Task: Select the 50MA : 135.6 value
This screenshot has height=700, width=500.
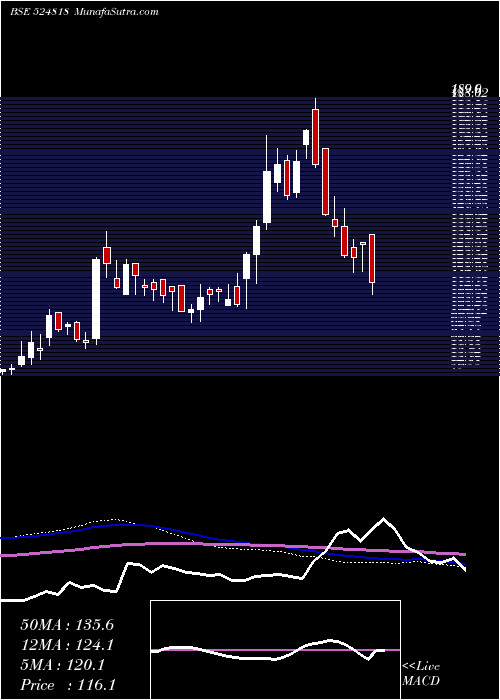Action: (67, 625)
